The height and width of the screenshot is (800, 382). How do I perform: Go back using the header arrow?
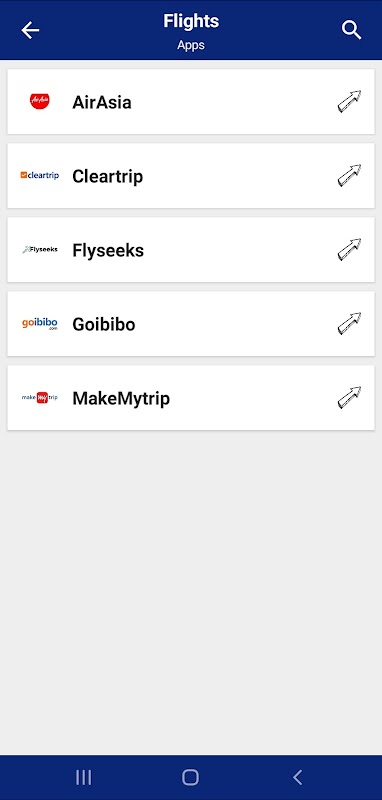[x=30, y=30]
